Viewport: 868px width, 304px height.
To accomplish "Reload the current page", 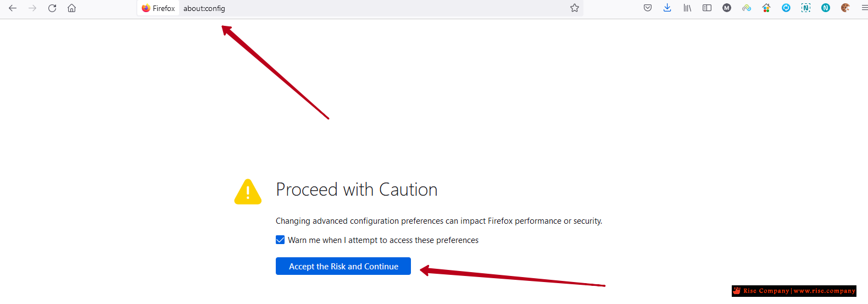I will click(52, 8).
